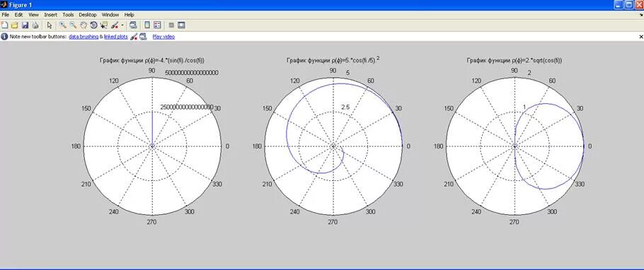Click the 2500000000000000 radial label
This screenshot has height=270, width=644.
(x=187, y=107)
